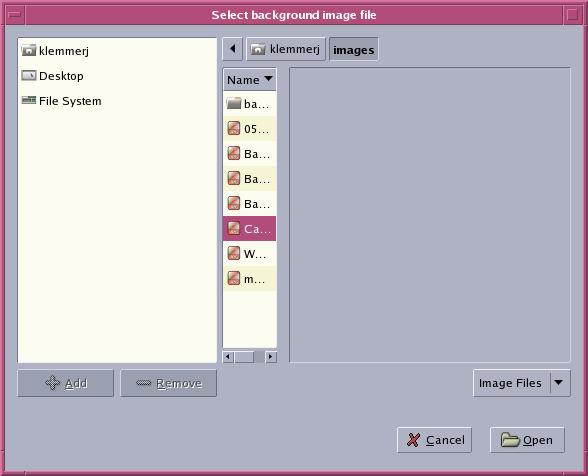Click the Open button
588x476 pixels.
[527, 440]
